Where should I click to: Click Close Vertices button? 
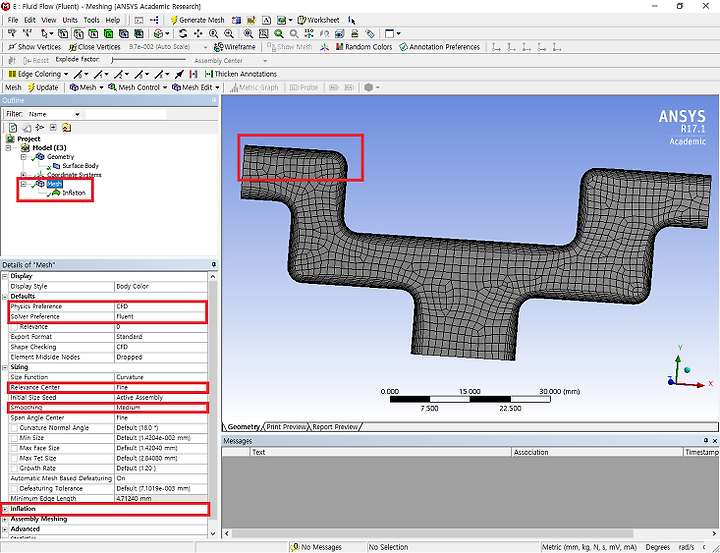click(x=95, y=47)
